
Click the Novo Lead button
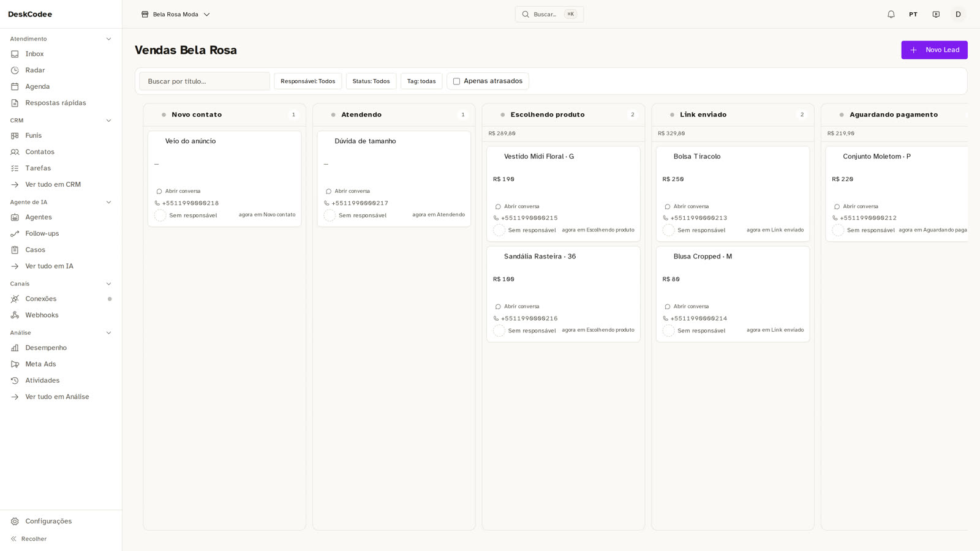coord(934,50)
